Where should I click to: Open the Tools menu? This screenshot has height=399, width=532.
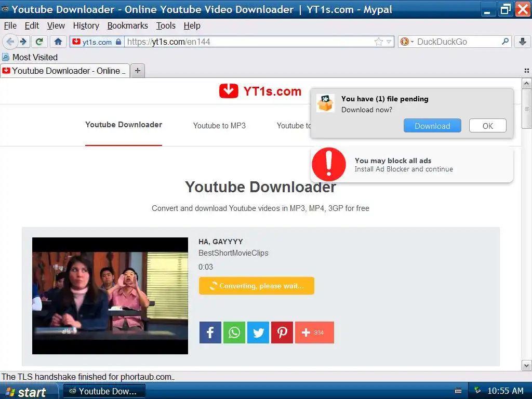pyautogui.click(x=166, y=26)
